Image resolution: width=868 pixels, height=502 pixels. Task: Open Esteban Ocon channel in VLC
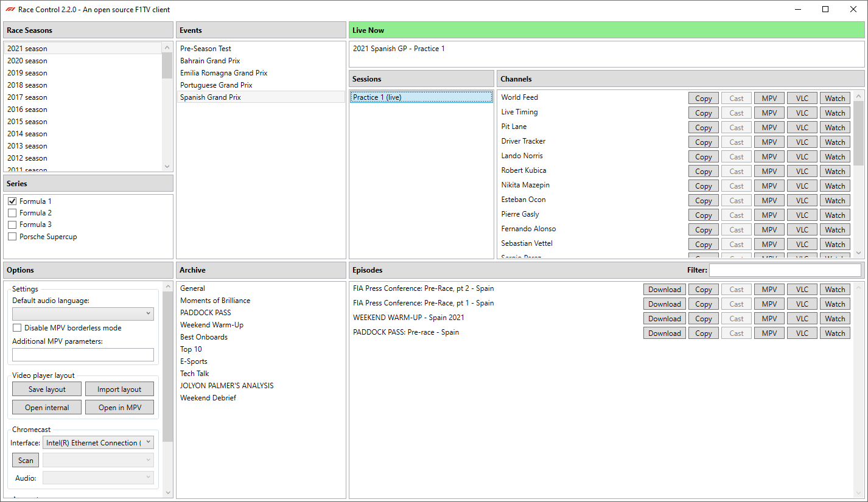click(802, 201)
